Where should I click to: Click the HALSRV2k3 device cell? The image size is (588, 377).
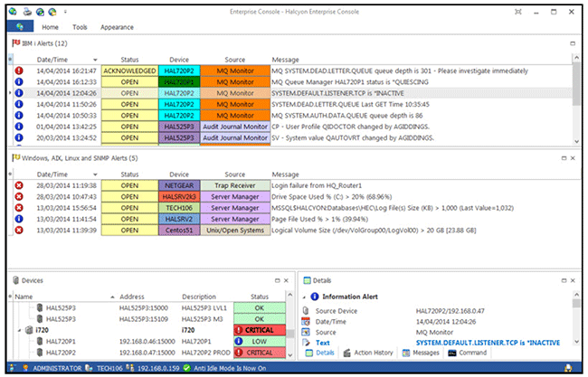pos(179,197)
